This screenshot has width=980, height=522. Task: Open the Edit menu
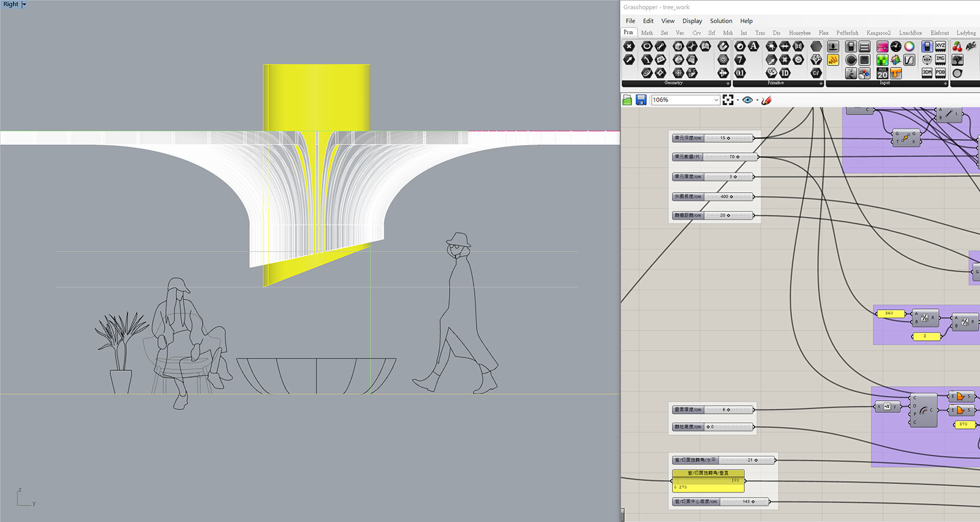[648, 21]
